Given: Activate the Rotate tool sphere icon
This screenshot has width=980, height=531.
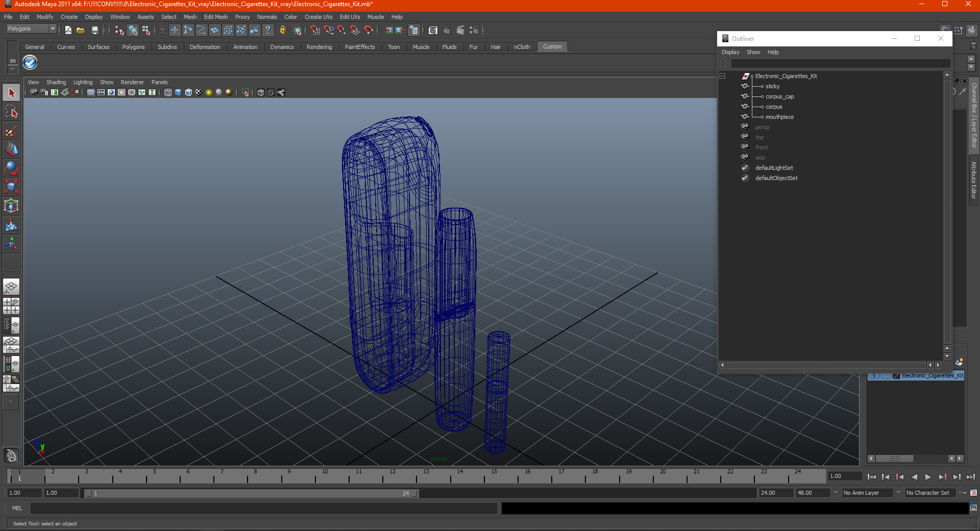Looking at the screenshot, I should click(11, 168).
